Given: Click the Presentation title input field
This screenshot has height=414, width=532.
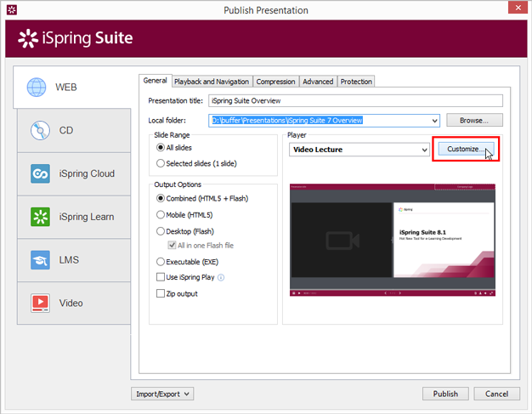Looking at the screenshot, I should [355, 101].
